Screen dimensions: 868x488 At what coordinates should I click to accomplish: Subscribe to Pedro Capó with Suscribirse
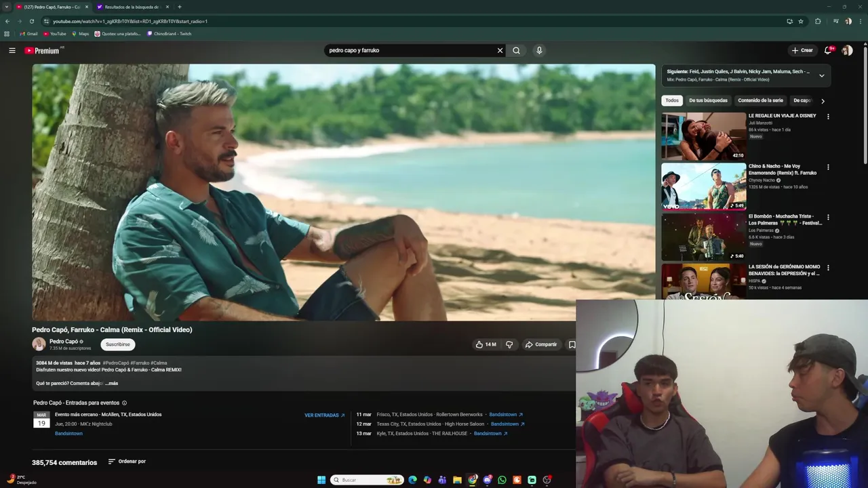pos(117,344)
